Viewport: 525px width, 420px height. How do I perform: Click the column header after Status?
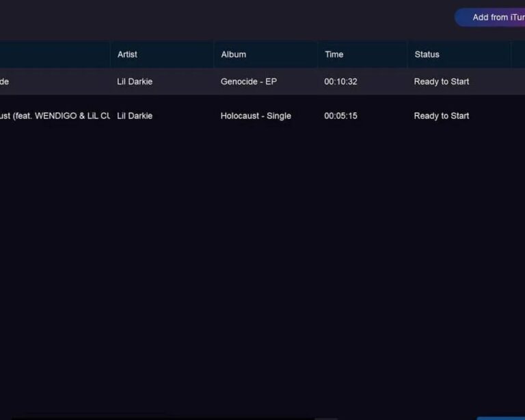518,54
